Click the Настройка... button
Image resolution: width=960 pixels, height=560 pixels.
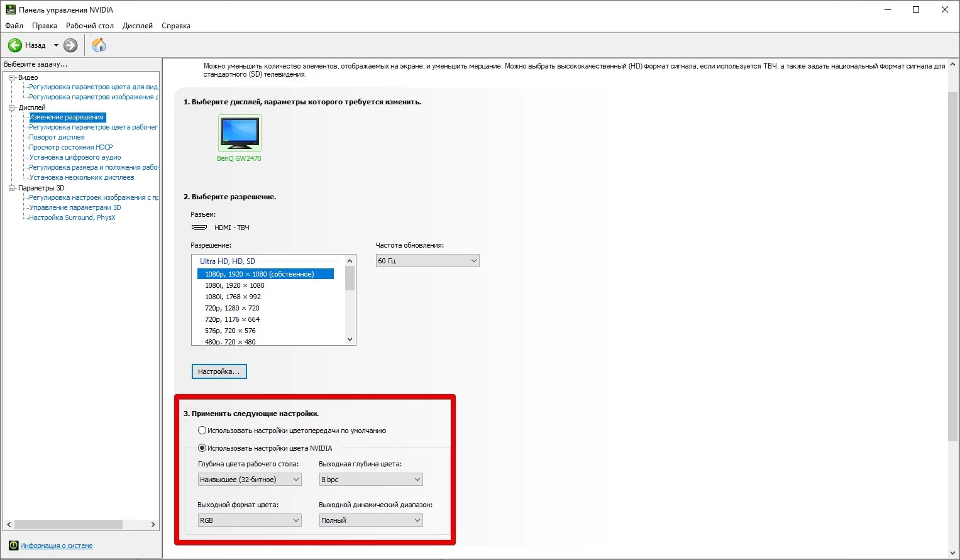tap(219, 371)
